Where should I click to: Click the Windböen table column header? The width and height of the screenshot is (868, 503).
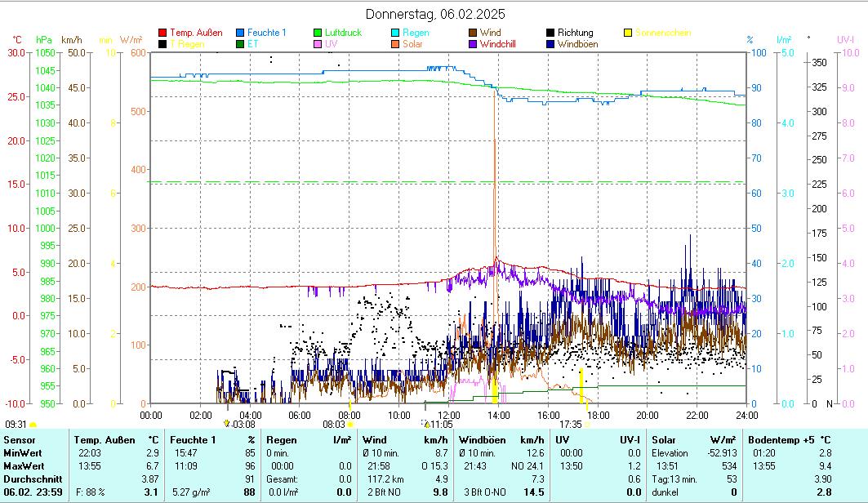click(483, 440)
